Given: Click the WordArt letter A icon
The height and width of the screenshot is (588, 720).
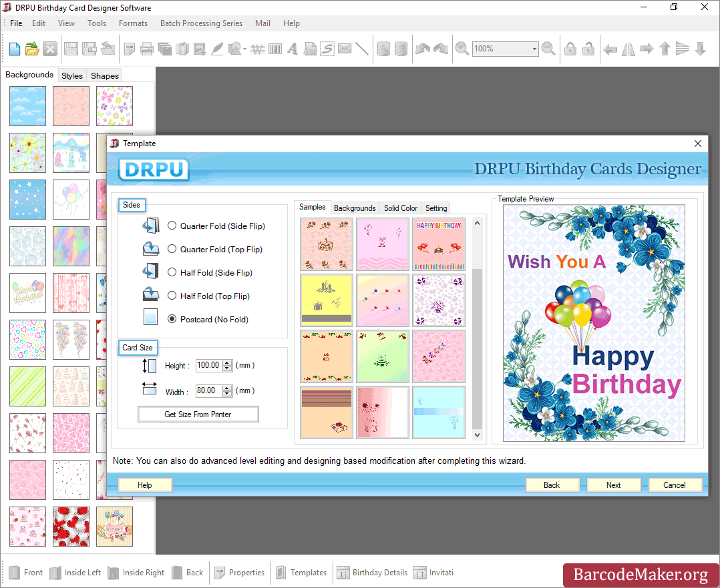Looking at the screenshot, I should click(x=293, y=49).
